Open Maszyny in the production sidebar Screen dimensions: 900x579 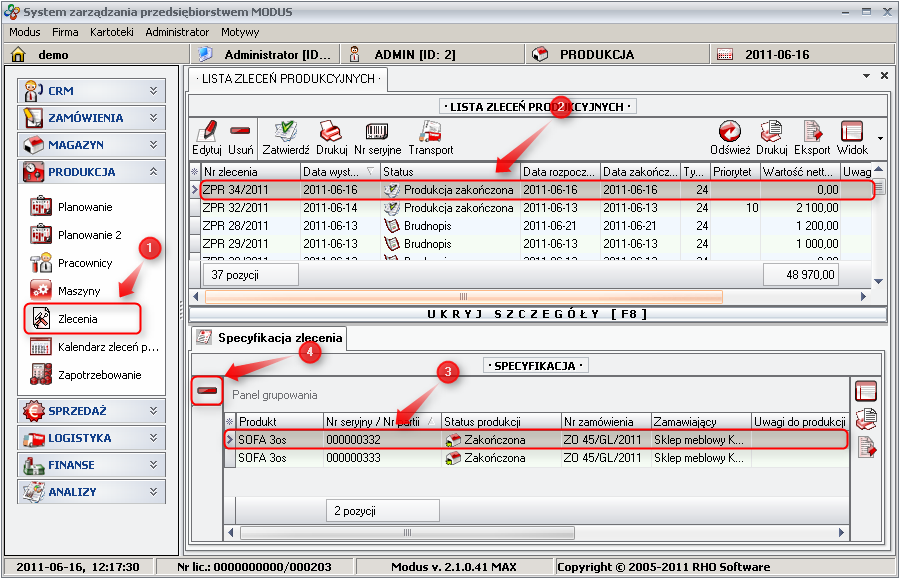click(x=79, y=291)
